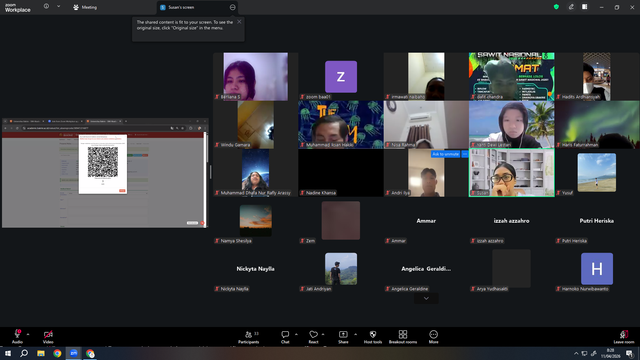
Task: Expand chat options arrow beside Chat
Action: coord(296,334)
